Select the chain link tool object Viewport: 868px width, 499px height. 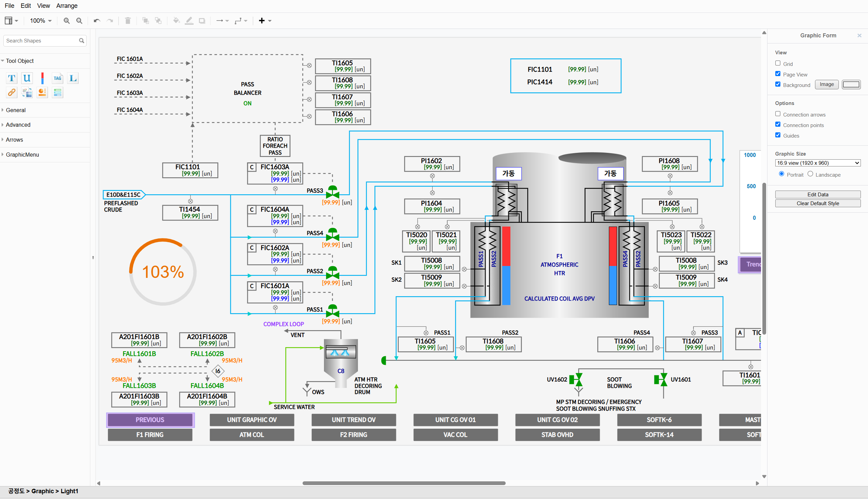click(12, 92)
